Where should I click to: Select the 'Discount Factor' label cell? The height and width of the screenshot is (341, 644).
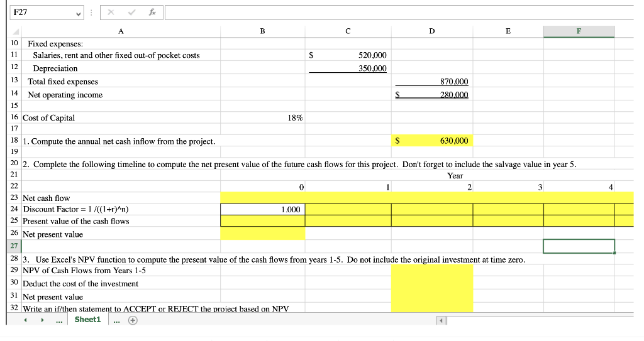(121, 209)
